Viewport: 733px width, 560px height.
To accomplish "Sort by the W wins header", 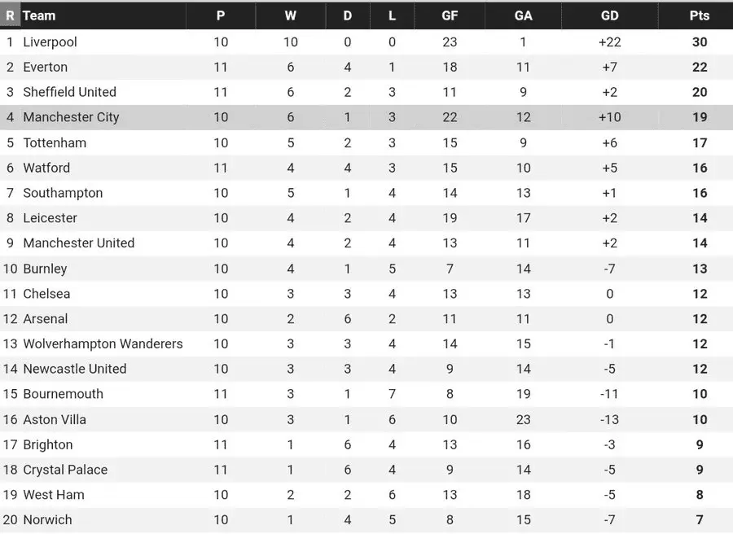I will click(x=291, y=15).
